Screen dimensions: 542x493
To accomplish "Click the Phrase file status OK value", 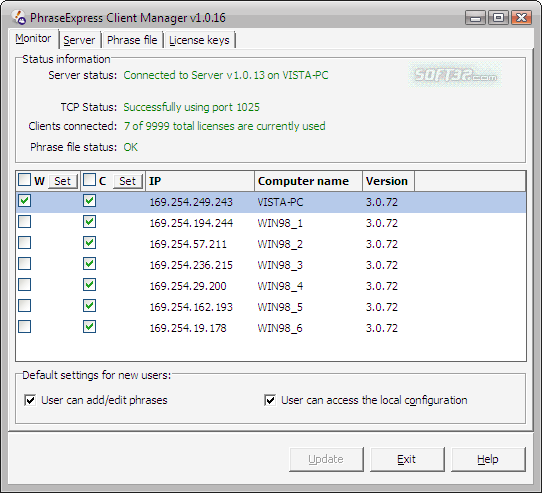I will point(131,148).
